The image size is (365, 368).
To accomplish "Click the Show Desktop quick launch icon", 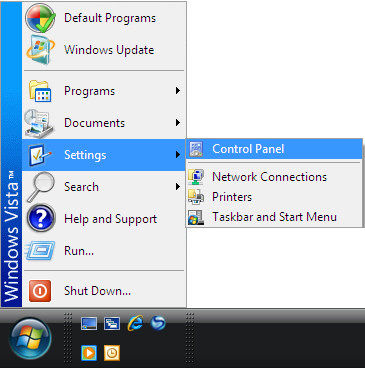I will (89, 323).
